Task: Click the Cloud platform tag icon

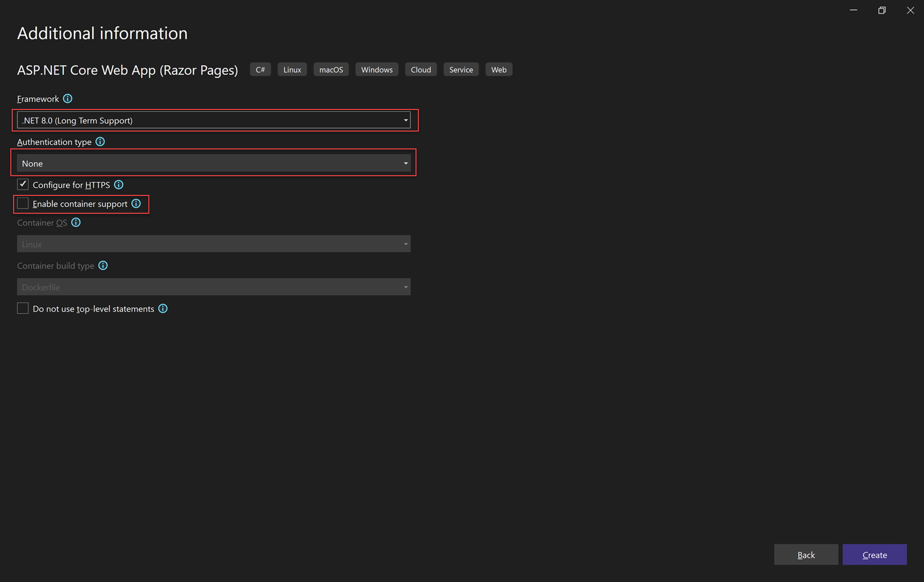Action: [421, 69]
